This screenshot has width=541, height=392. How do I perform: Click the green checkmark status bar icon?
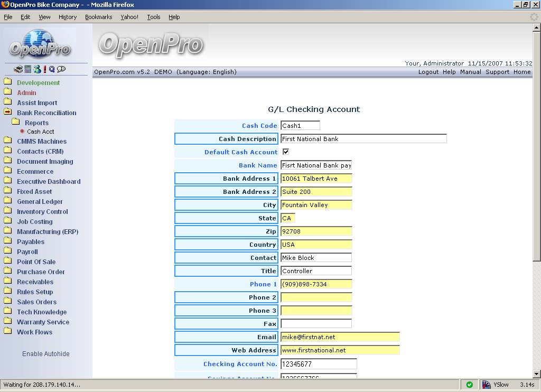(469, 385)
